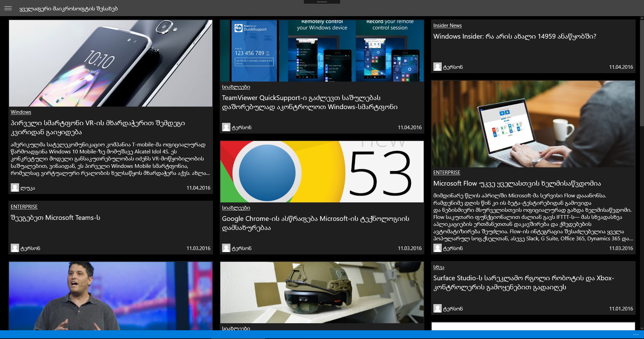Open ENTERPRISE category above the Microsoft Flow headline
Viewport: 644px width, 339px height.
[447, 173]
